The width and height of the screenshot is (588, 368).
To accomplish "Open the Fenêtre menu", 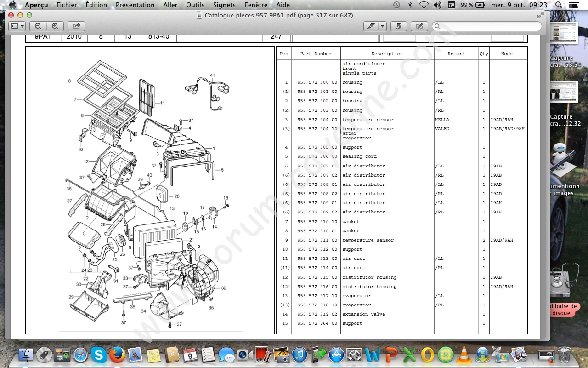I will (256, 5).
